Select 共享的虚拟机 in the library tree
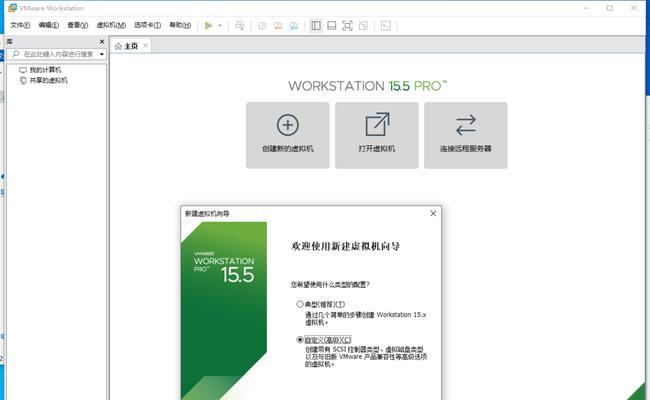650x400 pixels. (x=49, y=80)
